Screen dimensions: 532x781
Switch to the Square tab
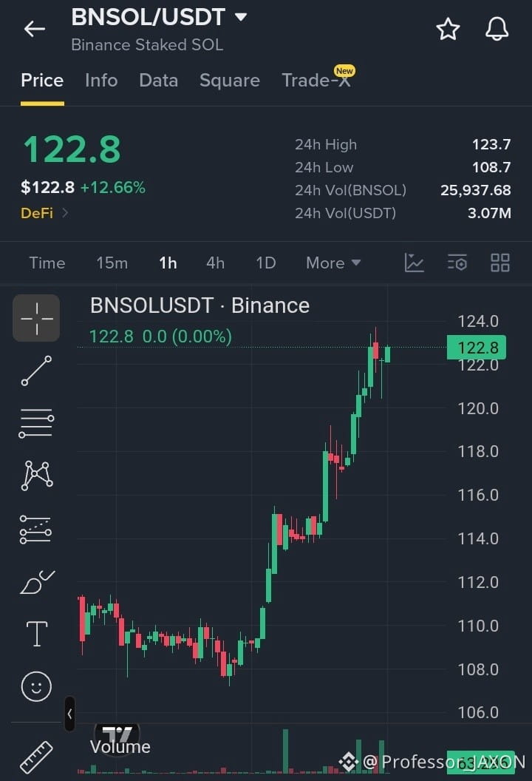click(x=229, y=80)
